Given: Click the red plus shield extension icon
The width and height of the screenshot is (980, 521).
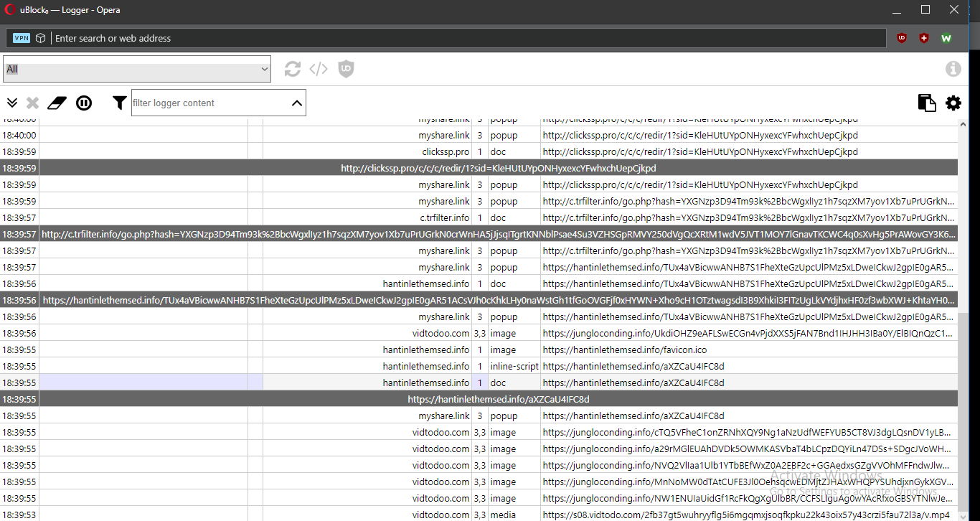Looking at the screenshot, I should point(924,37).
